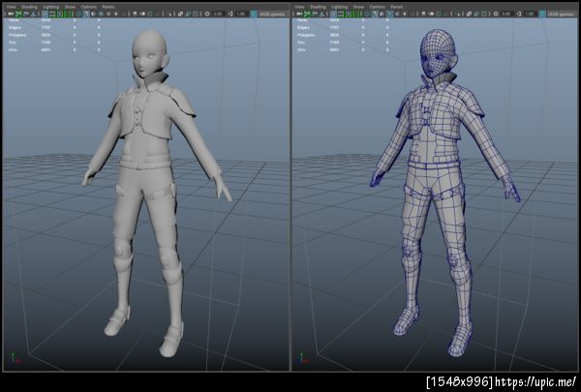Enable Wireframe on Shaded icon in left panel
The image size is (581, 392).
pyautogui.click(x=101, y=15)
